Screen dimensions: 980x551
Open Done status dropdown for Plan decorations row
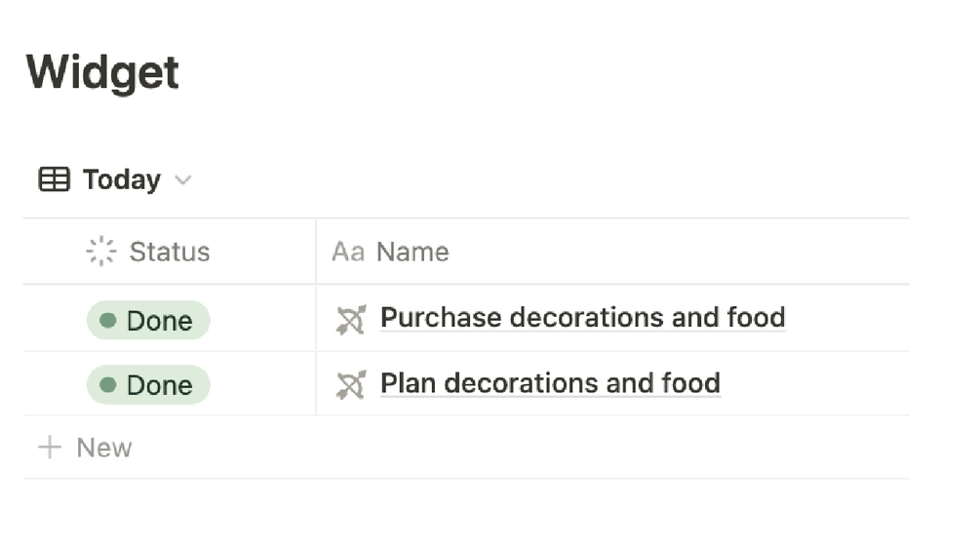148,385
